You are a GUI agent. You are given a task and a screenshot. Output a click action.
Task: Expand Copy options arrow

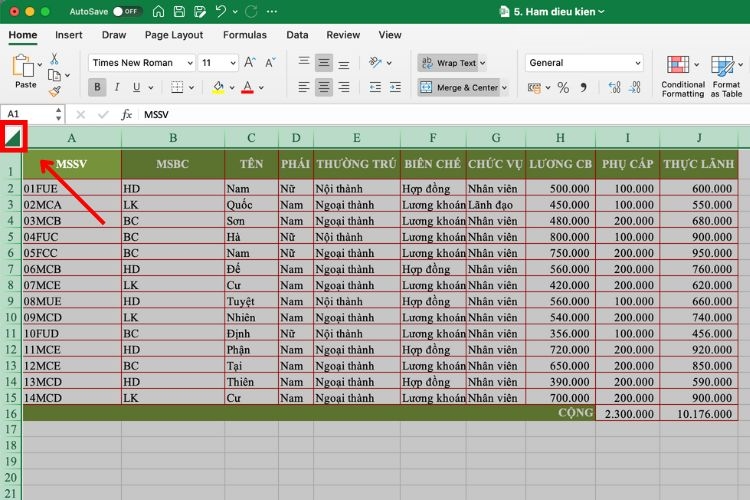tap(67, 75)
